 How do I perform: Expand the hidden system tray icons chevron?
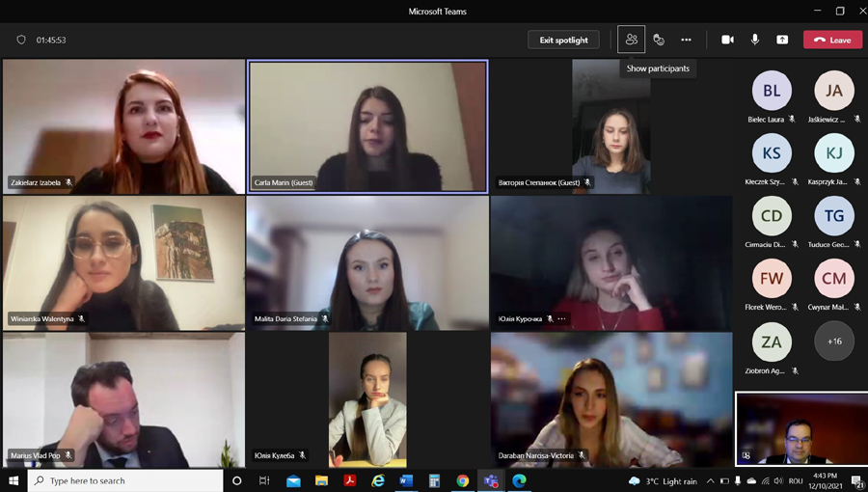point(711,481)
